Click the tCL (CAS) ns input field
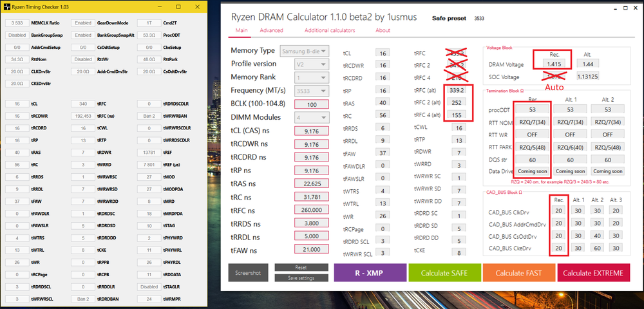This screenshot has height=309, width=644. 312,131
